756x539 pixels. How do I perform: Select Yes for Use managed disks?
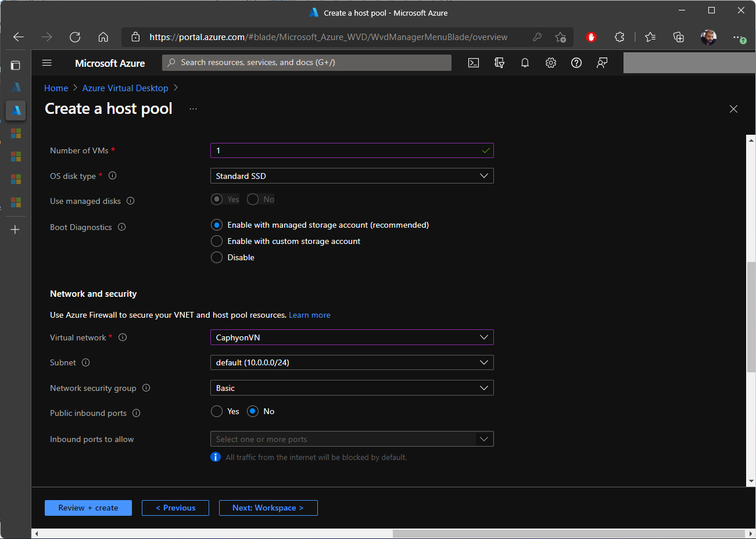point(217,199)
